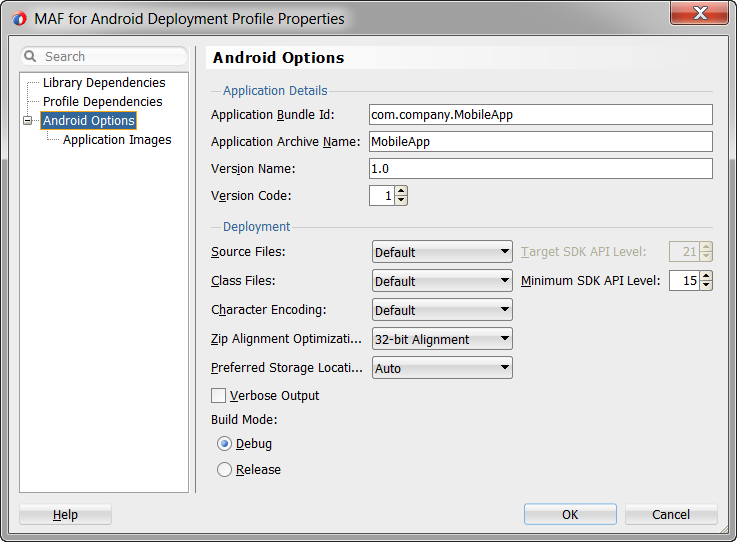Viewport: 737px width, 542px height.
Task: Click the Build Mode label
Action: click(244, 419)
